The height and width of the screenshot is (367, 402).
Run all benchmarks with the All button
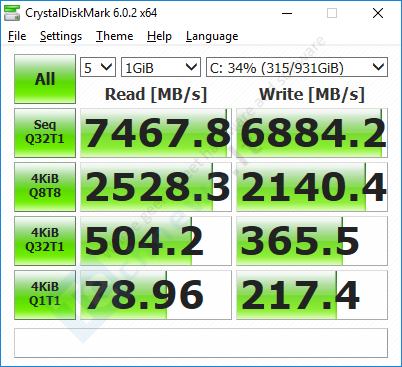click(45, 79)
